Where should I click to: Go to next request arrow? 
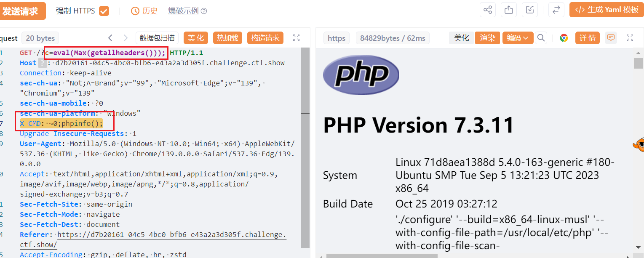coord(125,38)
